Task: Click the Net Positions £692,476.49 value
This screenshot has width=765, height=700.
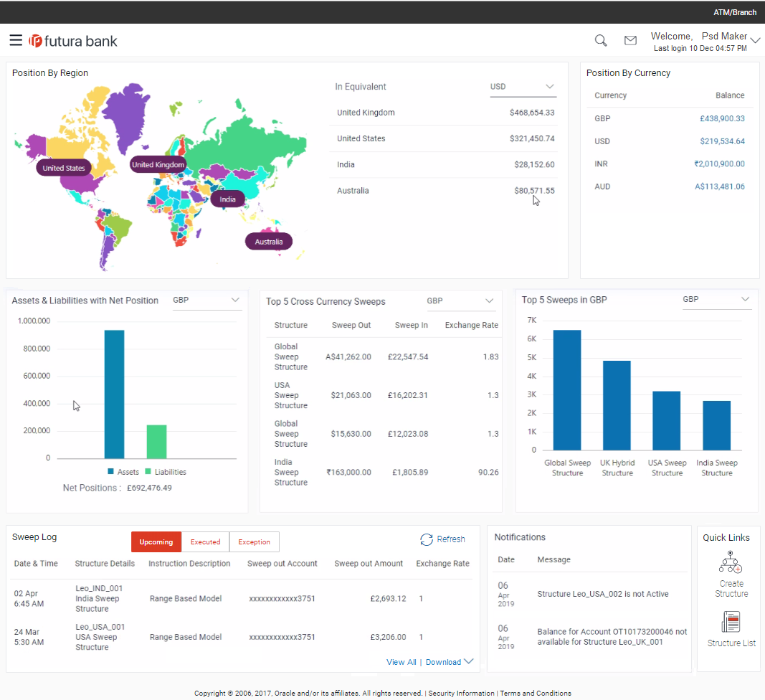Action: click(x=149, y=488)
